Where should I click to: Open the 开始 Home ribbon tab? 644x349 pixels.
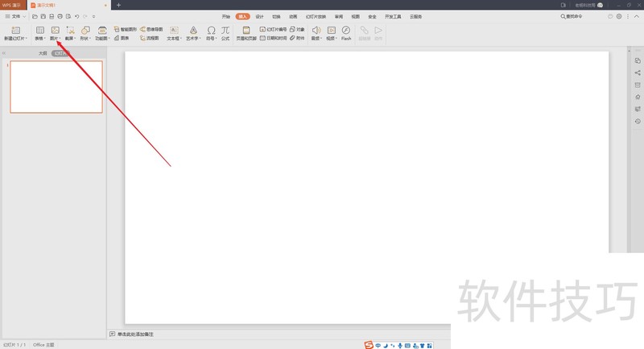226,16
